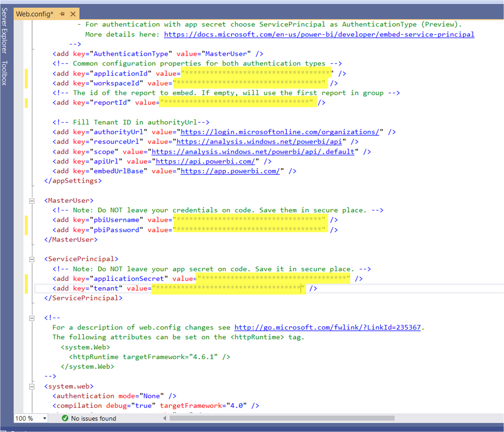Collapse the web.config comment block
Viewport: 504px width, 432px height.
32,318
